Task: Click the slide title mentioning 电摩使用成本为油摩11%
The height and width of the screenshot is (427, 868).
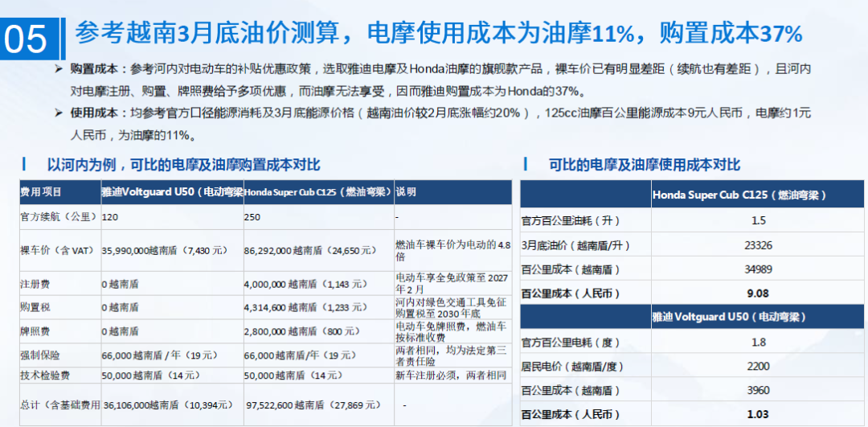Action: [439, 35]
